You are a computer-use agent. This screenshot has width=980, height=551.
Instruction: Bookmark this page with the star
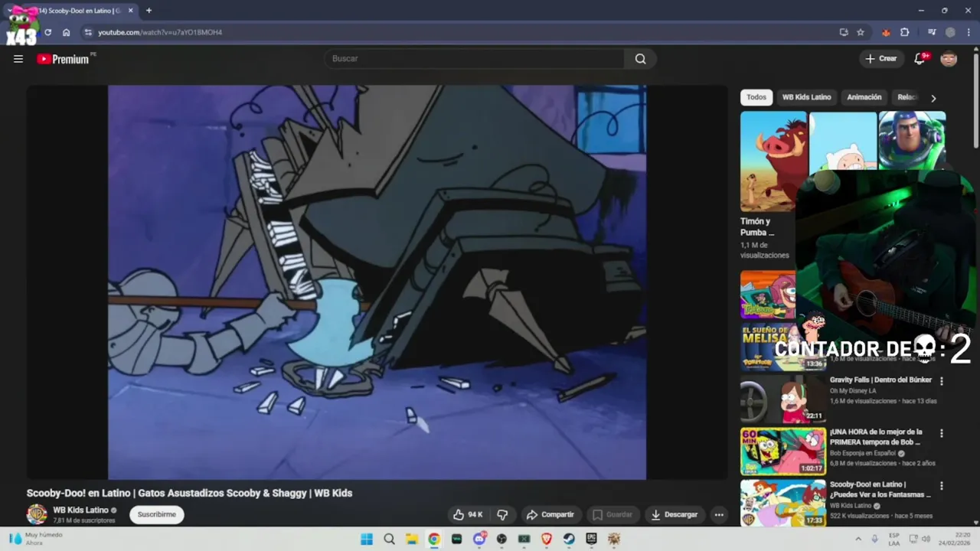[861, 32]
